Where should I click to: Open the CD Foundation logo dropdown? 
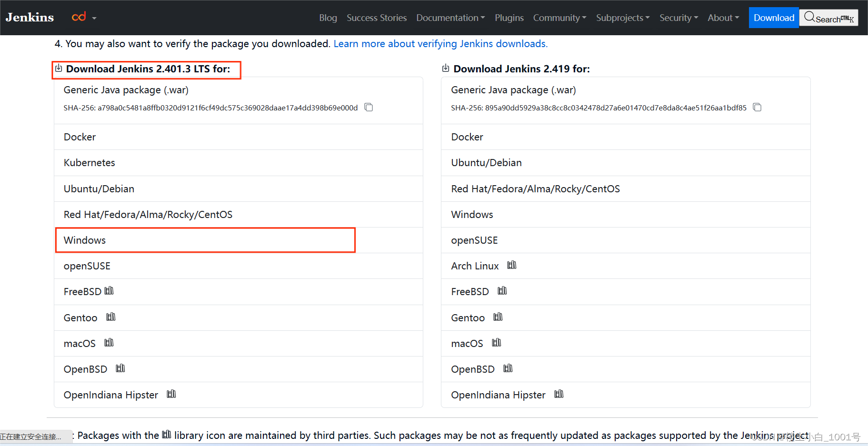click(x=84, y=18)
